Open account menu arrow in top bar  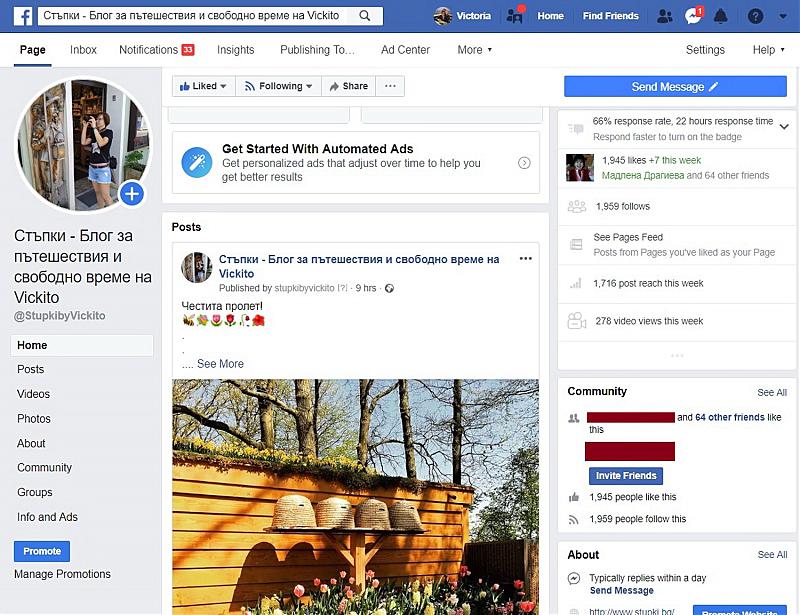(x=783, y=16)
